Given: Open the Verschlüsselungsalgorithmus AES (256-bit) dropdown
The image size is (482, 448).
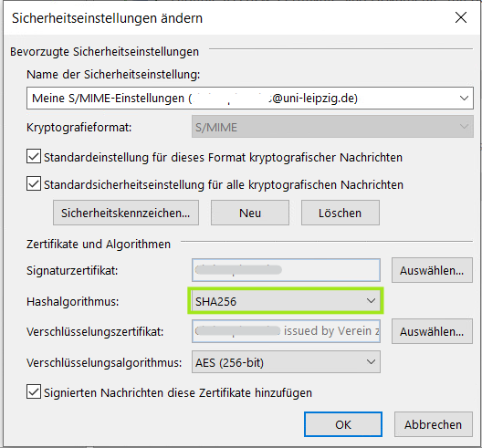Looking at the screenshot, I should point(286,362).
